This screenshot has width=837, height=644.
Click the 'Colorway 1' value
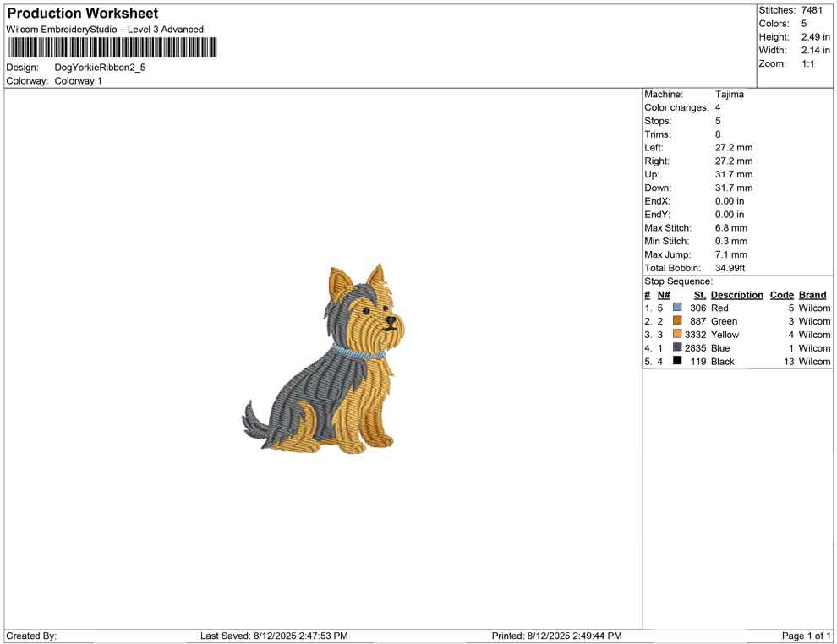(78, 80)
